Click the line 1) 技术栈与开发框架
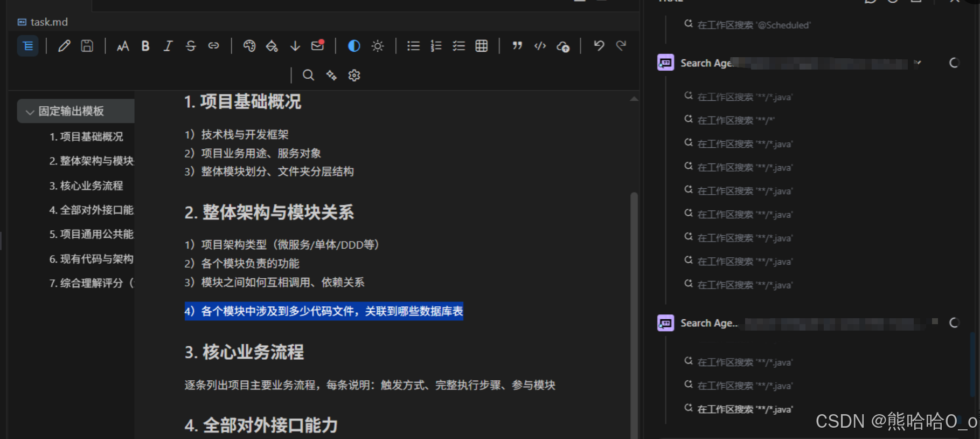The height and width of the screenshot is (439, 980). [x=237, y=135]
